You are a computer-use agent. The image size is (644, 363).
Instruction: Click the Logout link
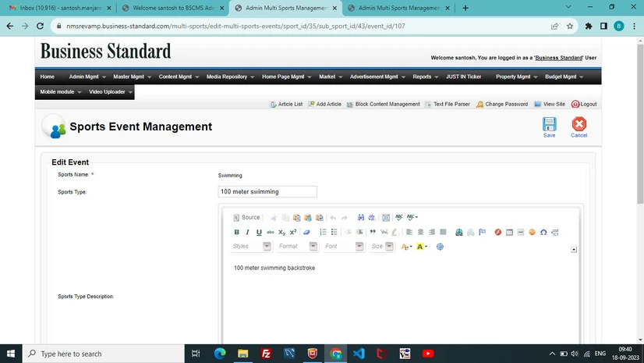(x=584, y=104)
